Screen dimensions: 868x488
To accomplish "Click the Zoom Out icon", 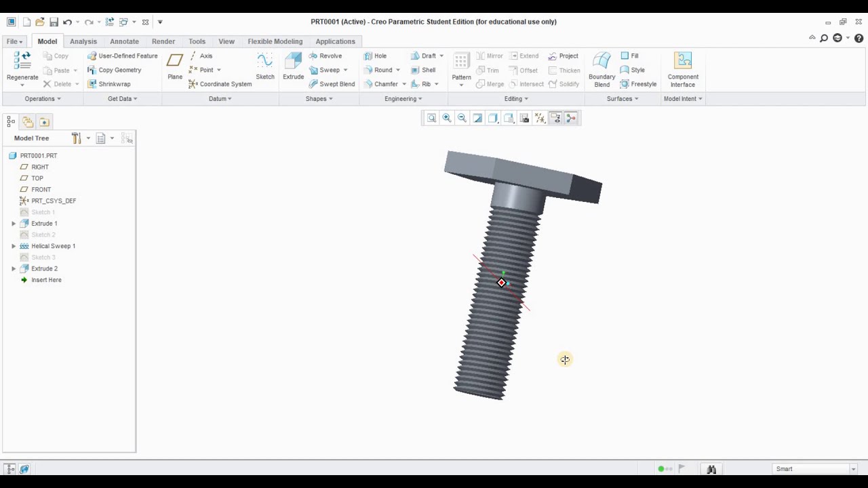I will [x=462, y=118].
